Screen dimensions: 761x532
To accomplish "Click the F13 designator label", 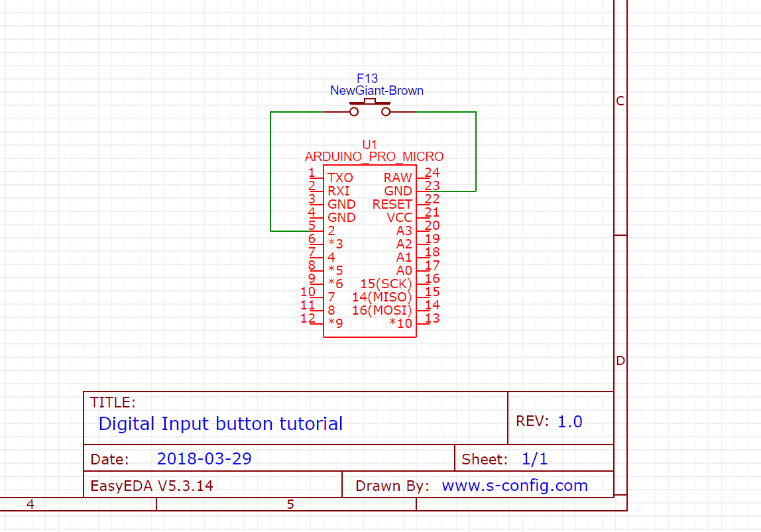I will (367, 79).
